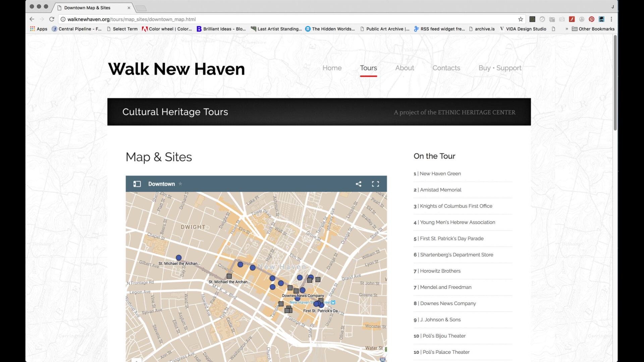Show hidden bookmarks with the chevron
Screen dimensions: 644x362
coord(567,29)
